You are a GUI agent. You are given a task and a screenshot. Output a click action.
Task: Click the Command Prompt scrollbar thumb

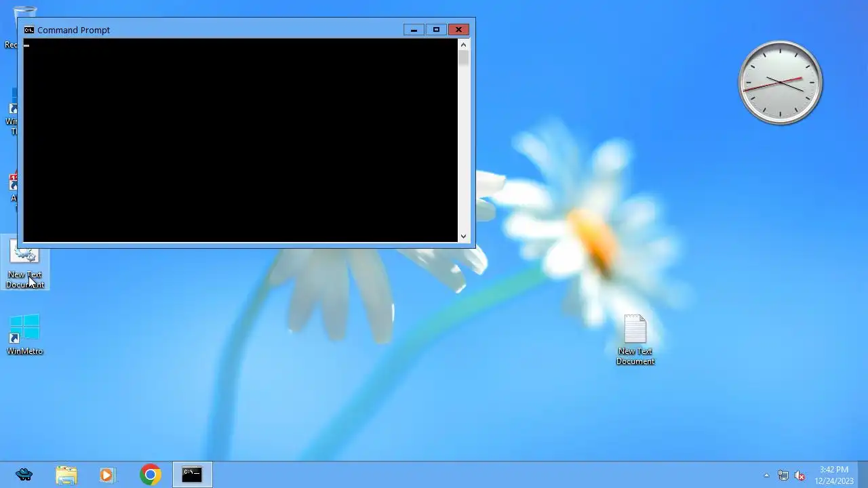[x=464, y=58]
